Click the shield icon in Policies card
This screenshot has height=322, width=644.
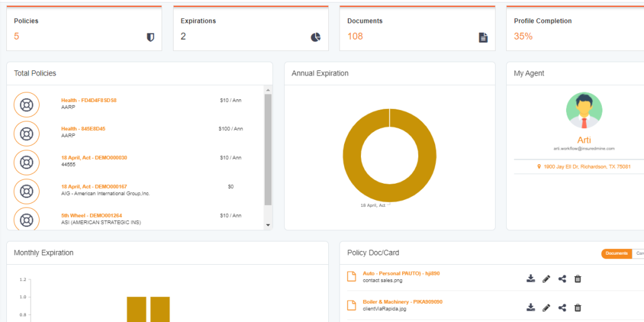(x=150, y=37)
